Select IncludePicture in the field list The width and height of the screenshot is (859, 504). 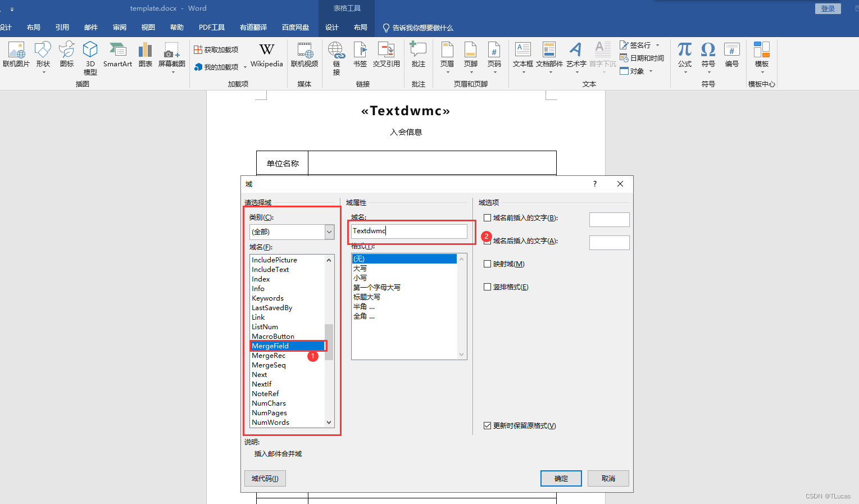pos(288,260)
